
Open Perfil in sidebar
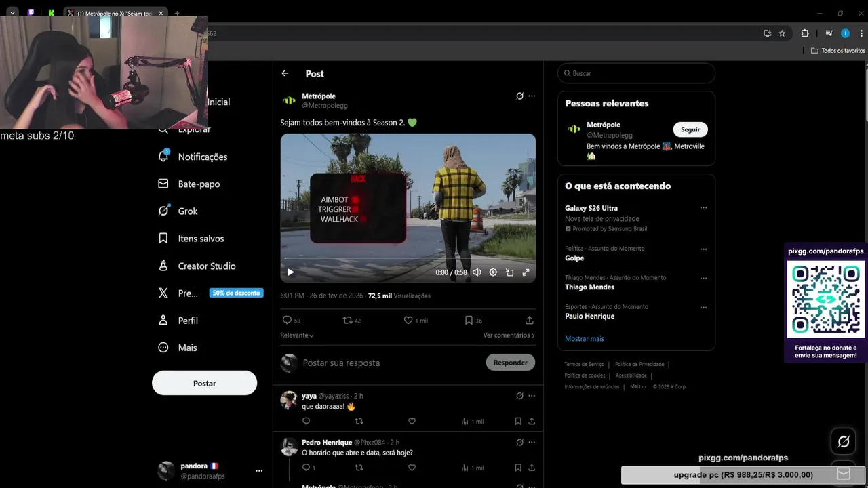point(178,321)
